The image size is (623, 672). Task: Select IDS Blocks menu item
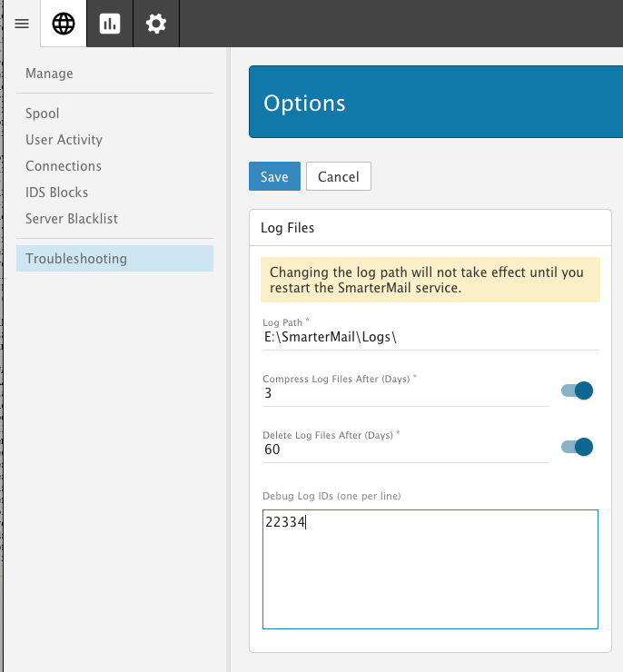[56, 193]
